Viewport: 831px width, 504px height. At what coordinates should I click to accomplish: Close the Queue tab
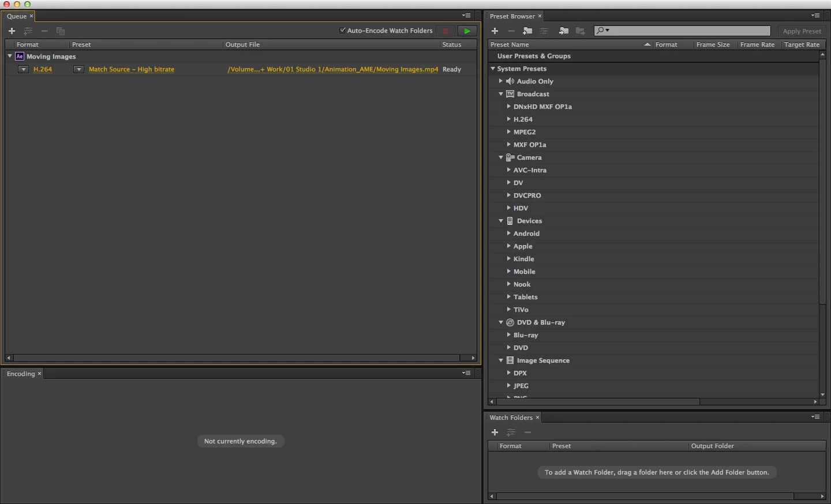tap(32, 16)
